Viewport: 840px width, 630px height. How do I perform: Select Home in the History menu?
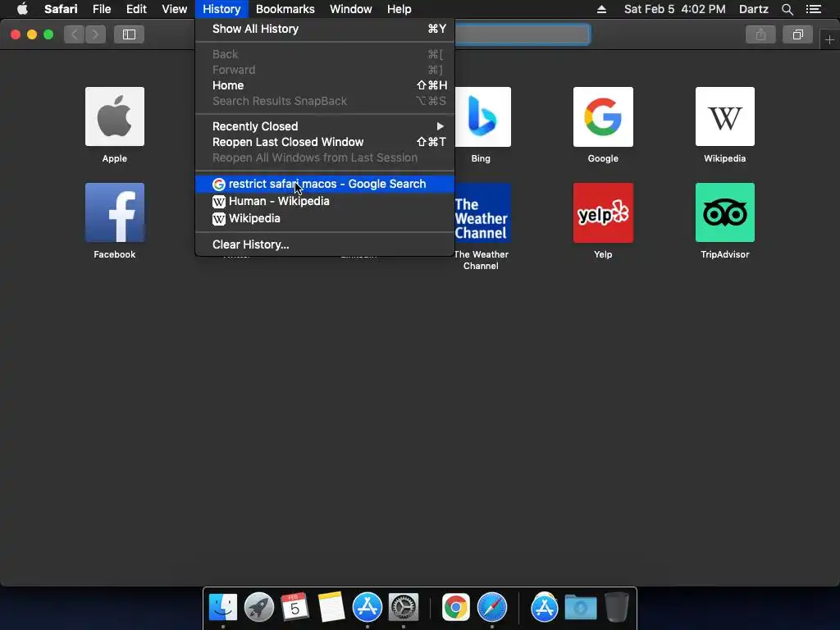tap(325, 85)
